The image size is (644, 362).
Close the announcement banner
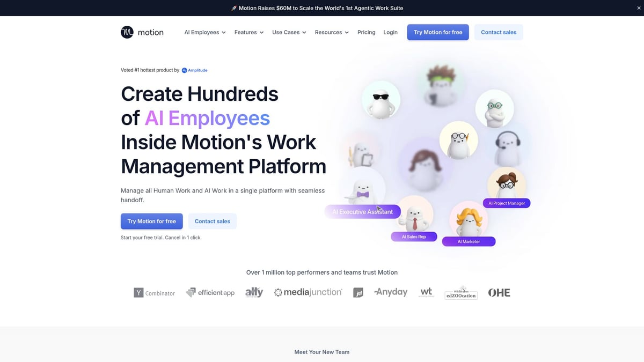click(x=638, y=8)
